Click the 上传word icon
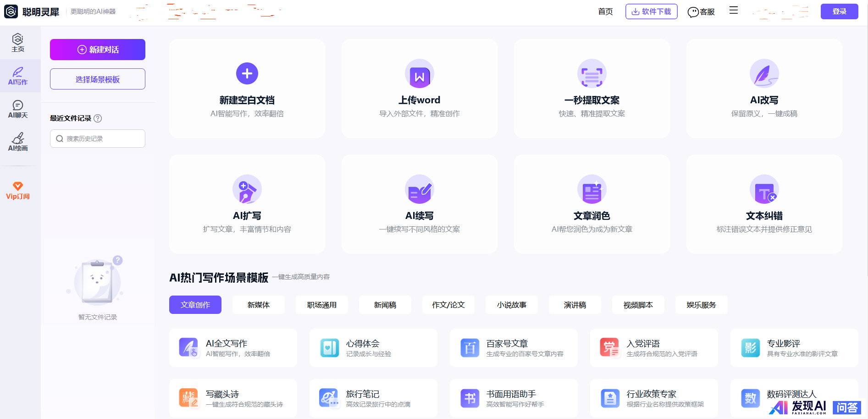Viewport: 868px width, 419px height. 419,74
